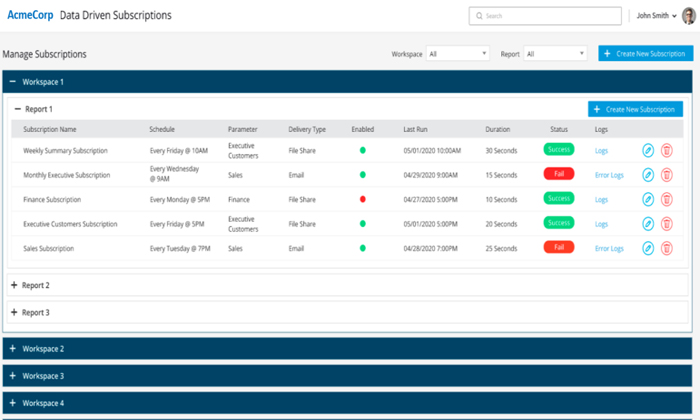
Task: Click the Schedule column header
Action: [x=162, y=129]
